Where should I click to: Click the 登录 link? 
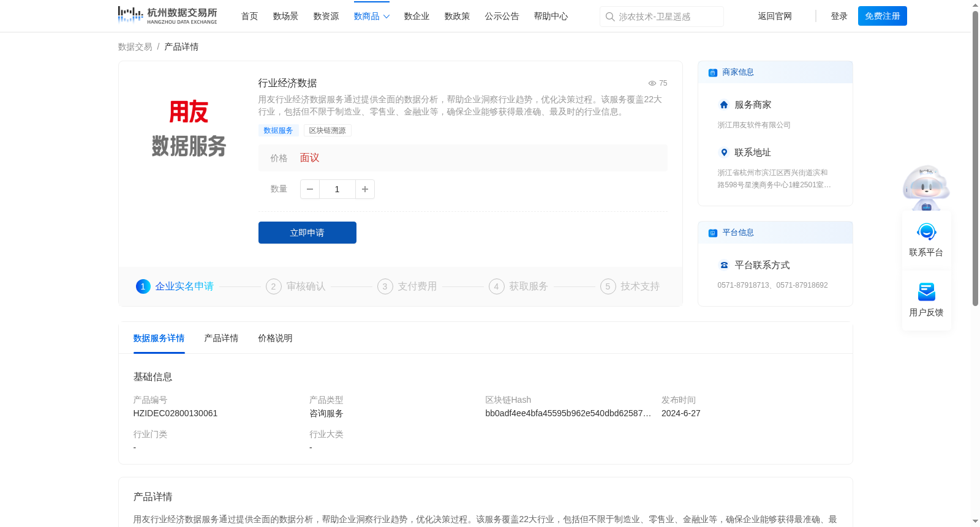[839, 17]
